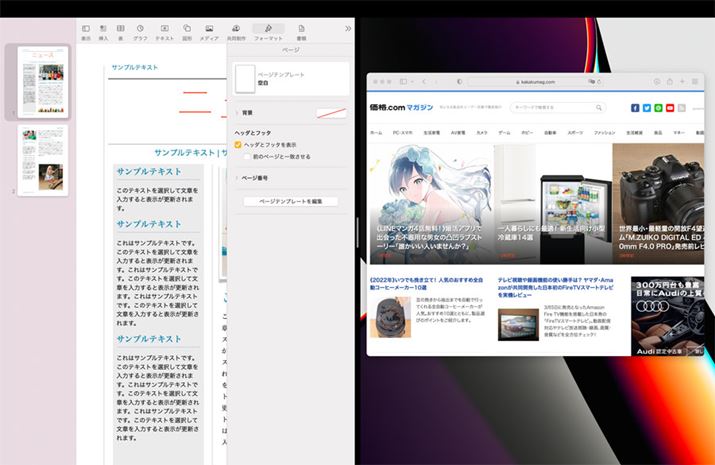Open the 表示 (View) toolbar menu
The width and height of the screenshot is (715, 465).
pyautogui.click(x=86, y=31)
